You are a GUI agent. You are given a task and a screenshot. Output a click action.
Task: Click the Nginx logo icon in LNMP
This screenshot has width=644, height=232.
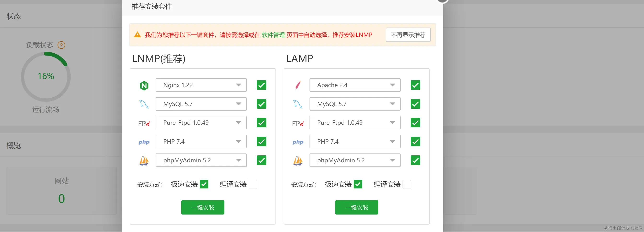pyautogui.click(x=144, y=86)
